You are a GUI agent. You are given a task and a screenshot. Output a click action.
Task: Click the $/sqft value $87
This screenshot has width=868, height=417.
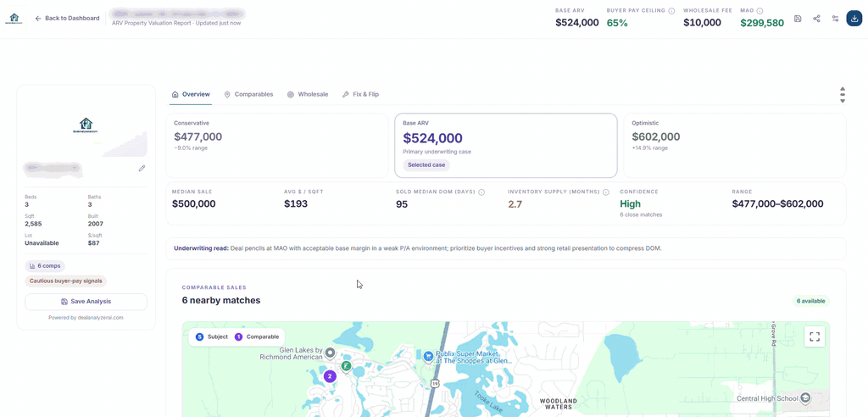92,242
